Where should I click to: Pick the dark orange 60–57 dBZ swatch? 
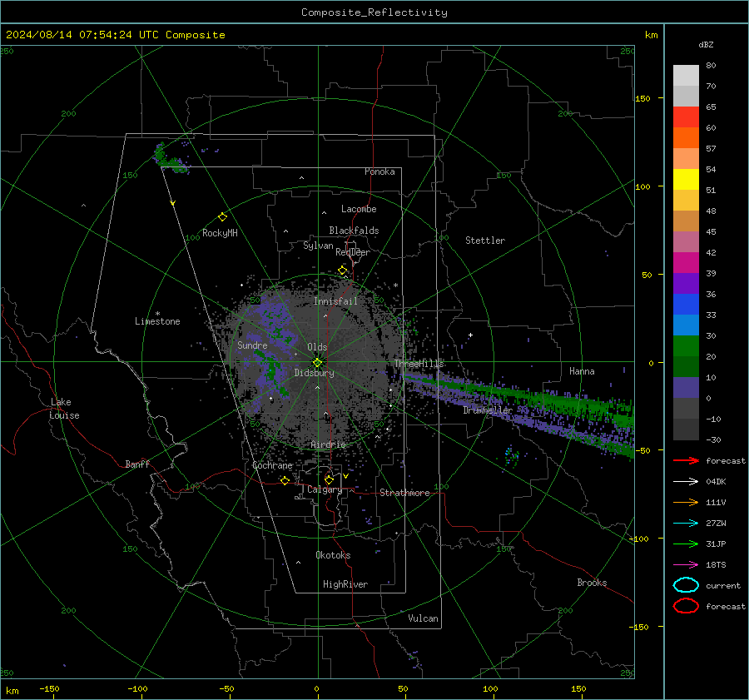tap(686, 137)
